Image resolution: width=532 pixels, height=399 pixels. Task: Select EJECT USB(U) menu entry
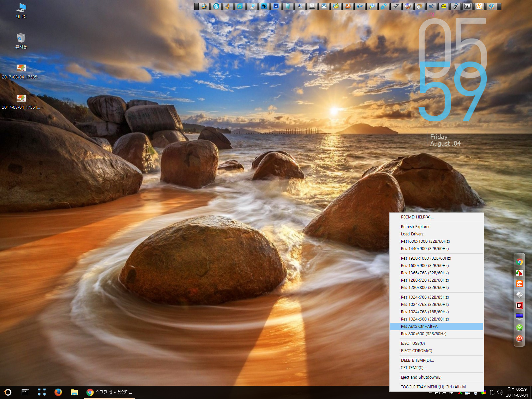(x=437, y=343)
